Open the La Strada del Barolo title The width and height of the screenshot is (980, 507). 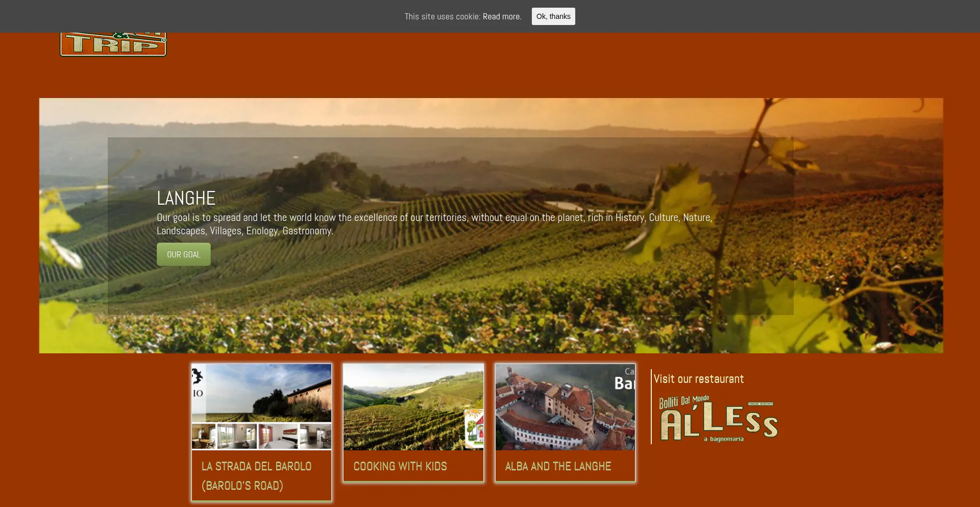pos(256,476)
